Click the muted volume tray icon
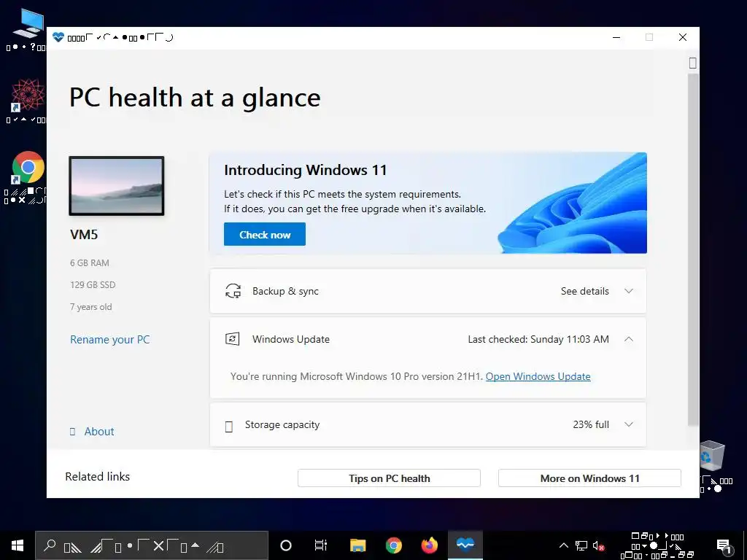The image size is (747, 560). click(599, 545)
